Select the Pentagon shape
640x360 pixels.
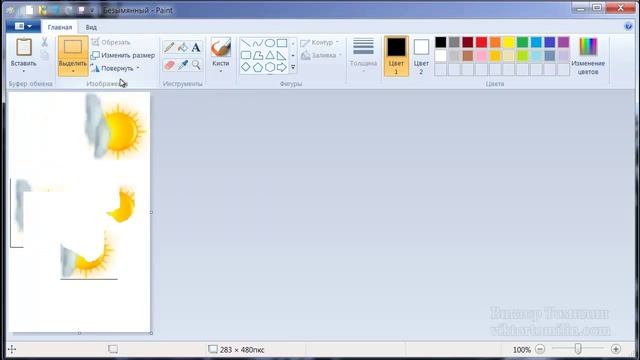258,67
